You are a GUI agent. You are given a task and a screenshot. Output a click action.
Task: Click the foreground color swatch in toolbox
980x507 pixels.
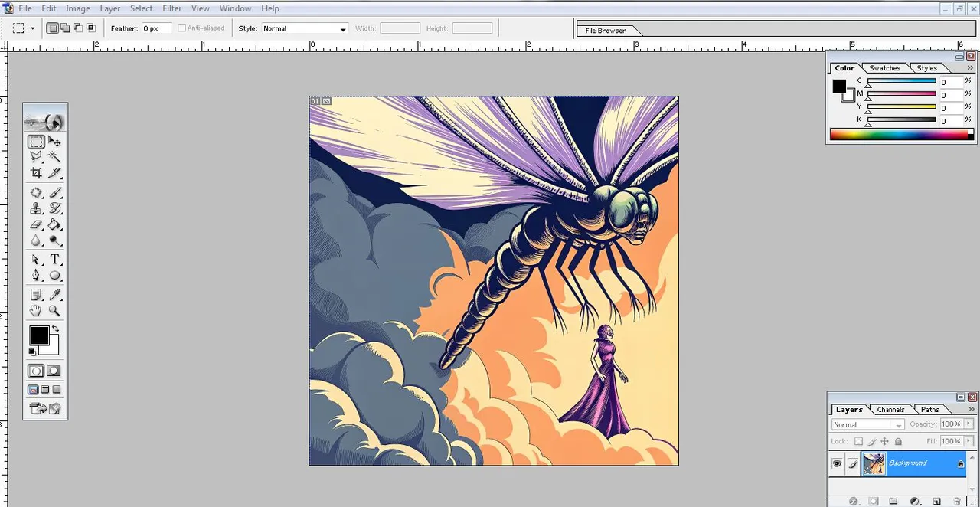click(39, 335)
